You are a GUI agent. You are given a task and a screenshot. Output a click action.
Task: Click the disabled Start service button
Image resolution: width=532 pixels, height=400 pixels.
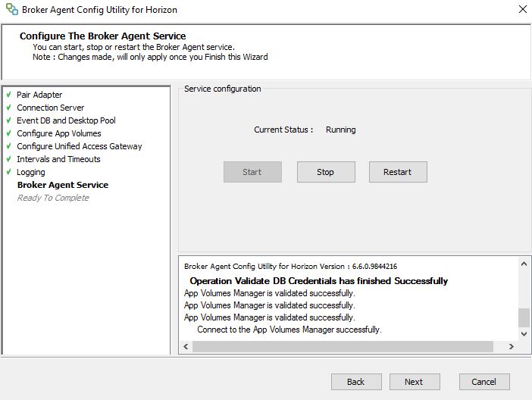tap(252, 172)
